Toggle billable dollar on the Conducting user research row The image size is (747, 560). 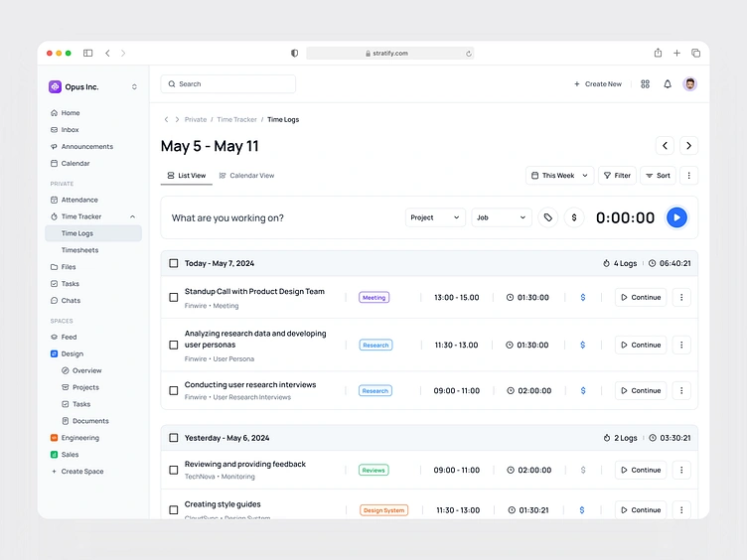583,391
